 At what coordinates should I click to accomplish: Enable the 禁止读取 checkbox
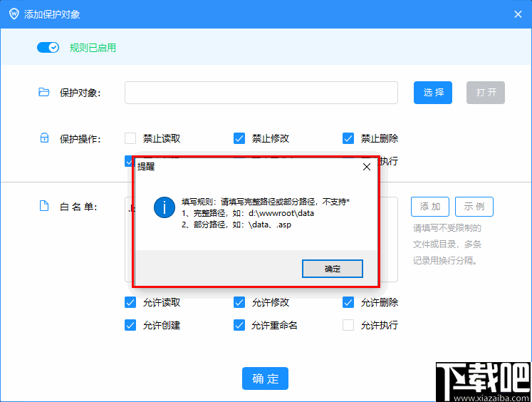click(130, 138)
